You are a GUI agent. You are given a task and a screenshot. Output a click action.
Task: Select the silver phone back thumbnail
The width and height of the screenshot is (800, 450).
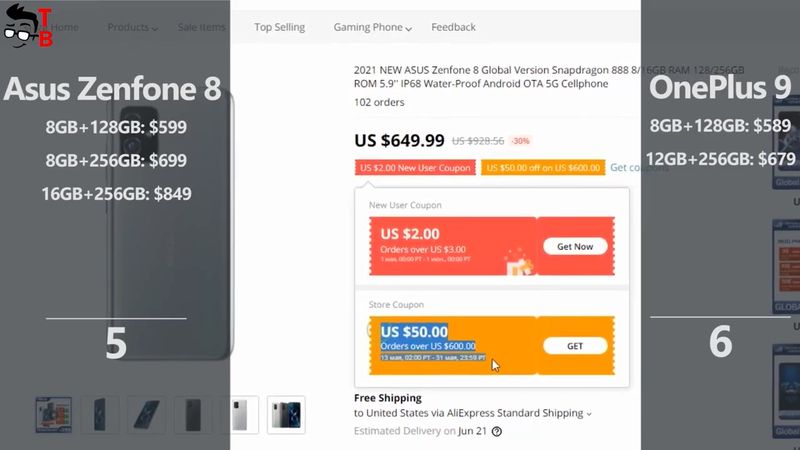coord(240,415)
